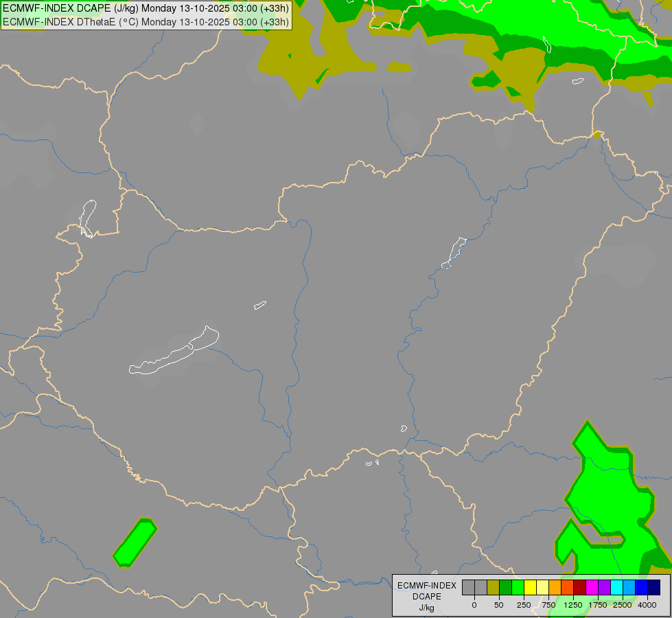Select the bright green legend swatch

(x=518, y=587)
